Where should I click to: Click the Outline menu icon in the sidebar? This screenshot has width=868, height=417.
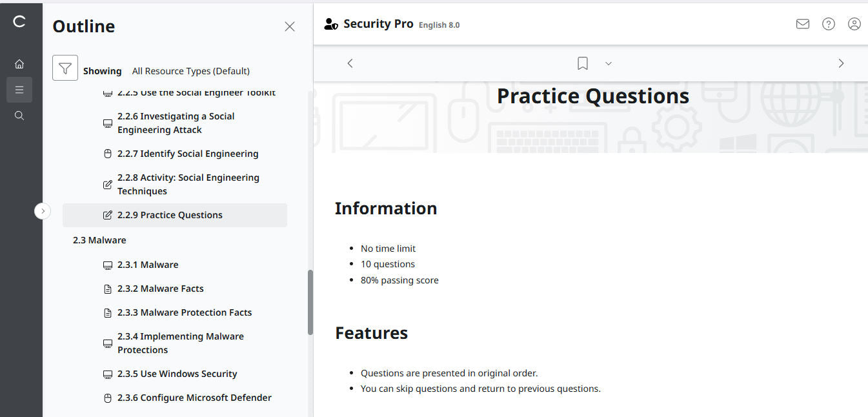19,89
